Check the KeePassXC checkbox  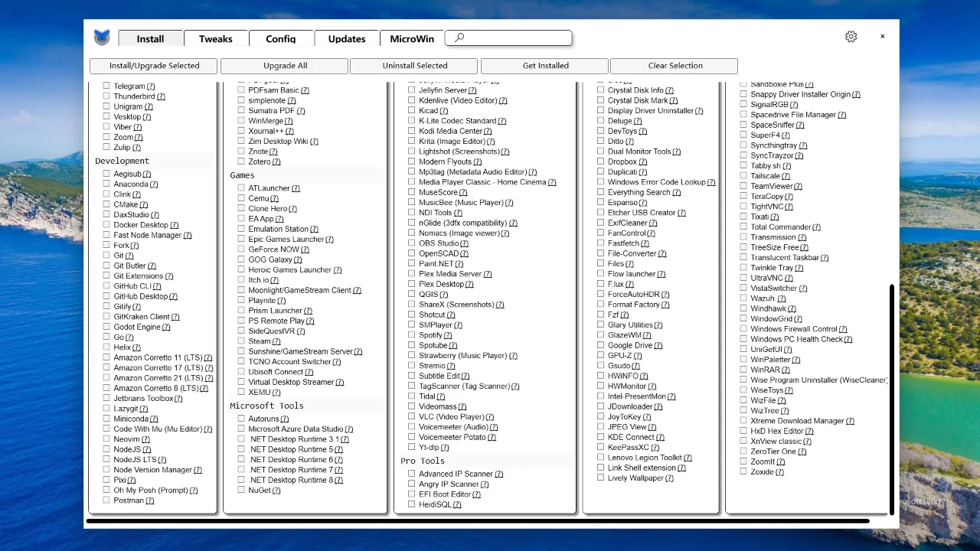(601, 447)
